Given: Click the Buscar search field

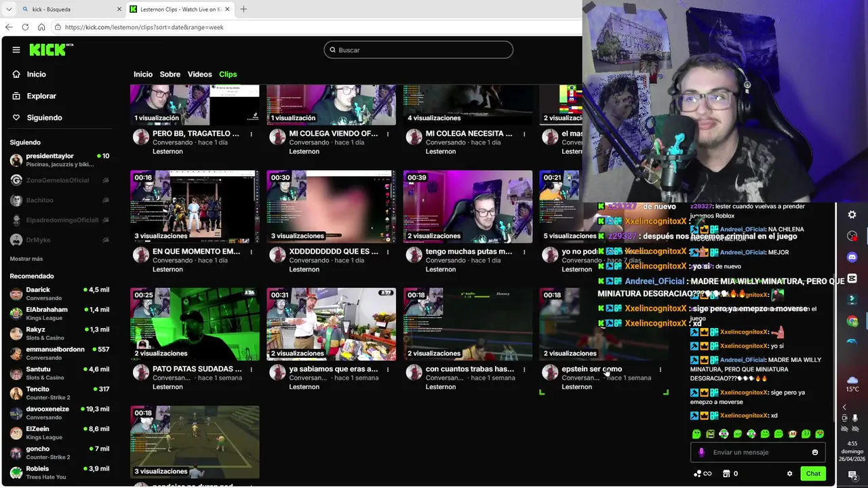Looking at the screenshot, I should pos(418,50).
